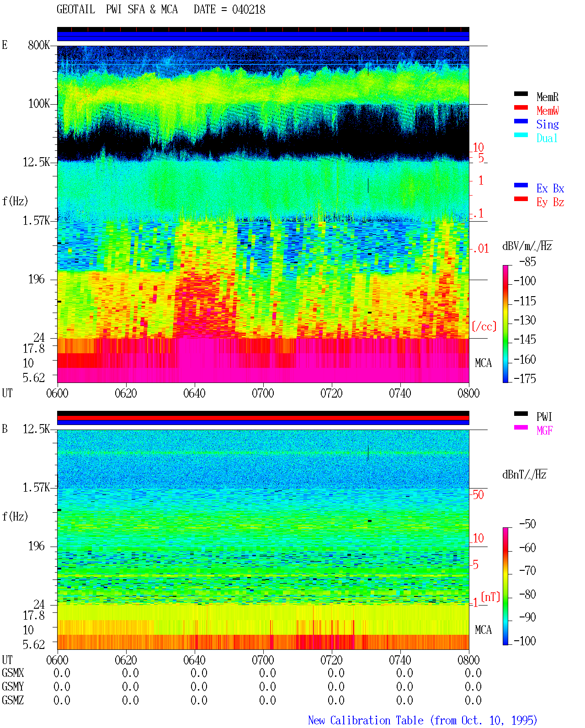This screenshot has height=728, width=585.
Task: Click the Ex Bx legend text
Action: (550, 188)
